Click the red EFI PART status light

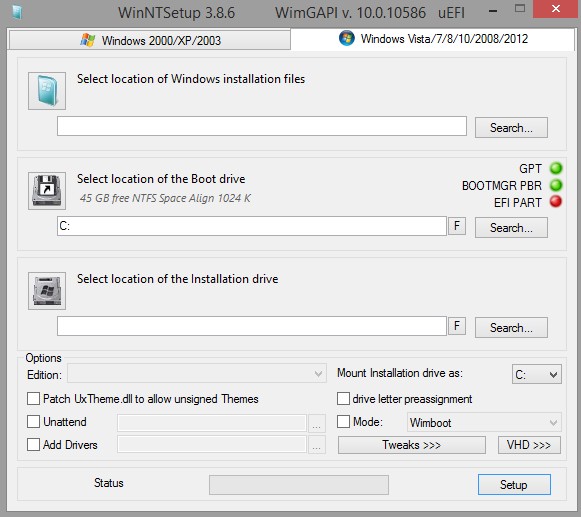556,202
